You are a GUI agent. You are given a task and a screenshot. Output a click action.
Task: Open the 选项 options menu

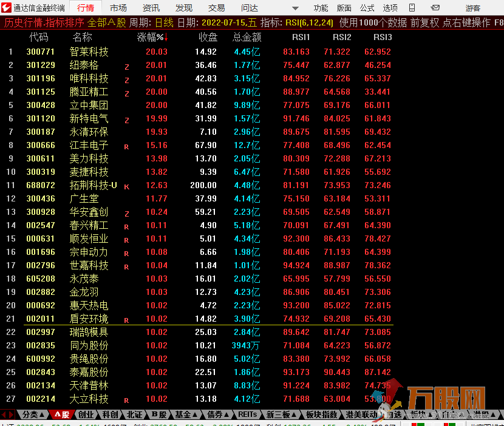click(390, 8)
